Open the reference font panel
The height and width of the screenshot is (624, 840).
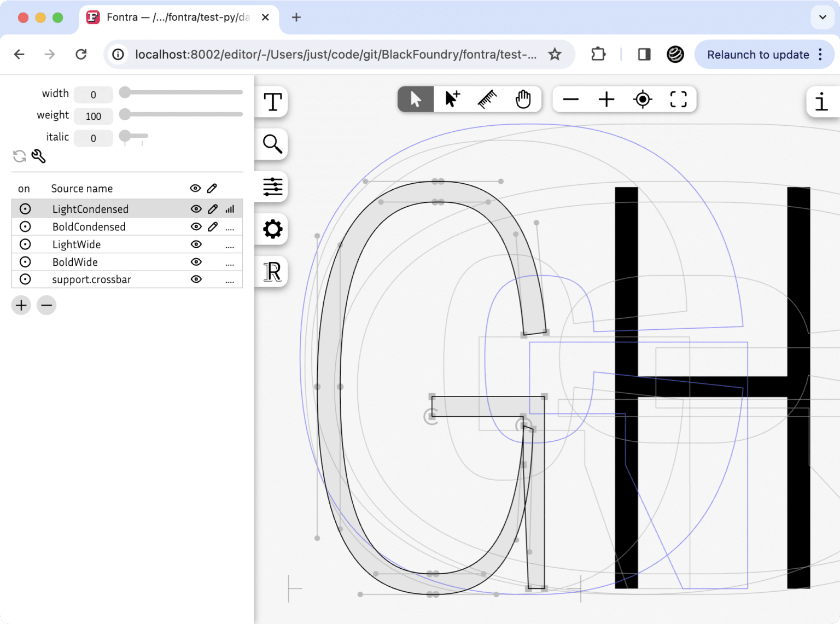click(272, 272)
